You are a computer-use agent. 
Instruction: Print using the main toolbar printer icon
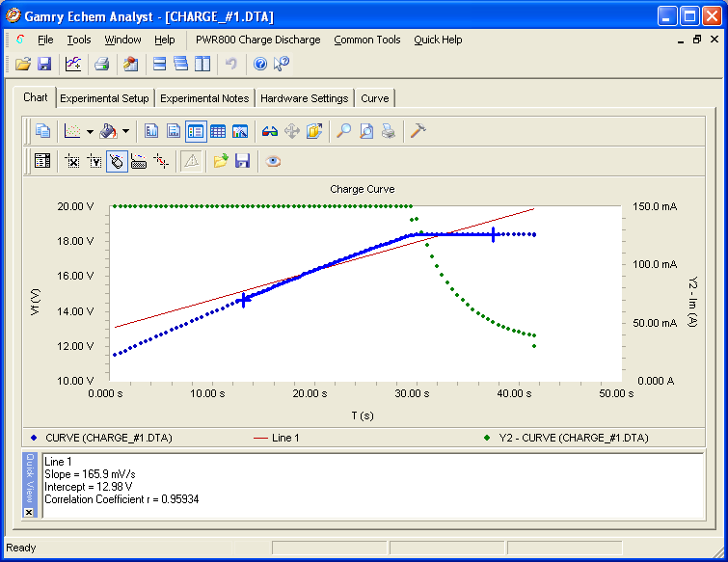(101, 64)
